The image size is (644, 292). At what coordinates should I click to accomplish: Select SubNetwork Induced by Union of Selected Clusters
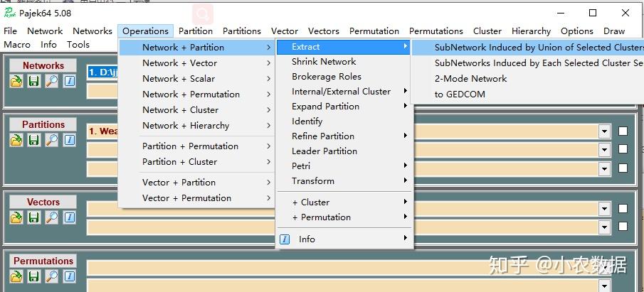539,47
